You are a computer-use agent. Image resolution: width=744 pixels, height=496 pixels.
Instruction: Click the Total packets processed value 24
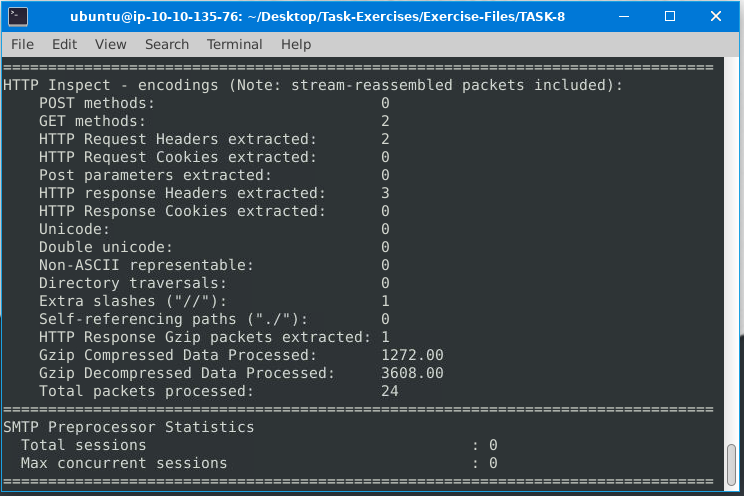pyautogui.click(x=390, y=391)
